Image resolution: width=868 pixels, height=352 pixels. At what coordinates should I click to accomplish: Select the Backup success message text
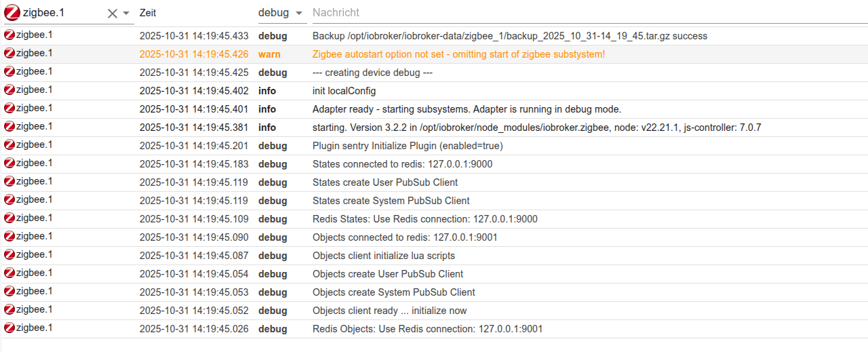click(510, 36)
